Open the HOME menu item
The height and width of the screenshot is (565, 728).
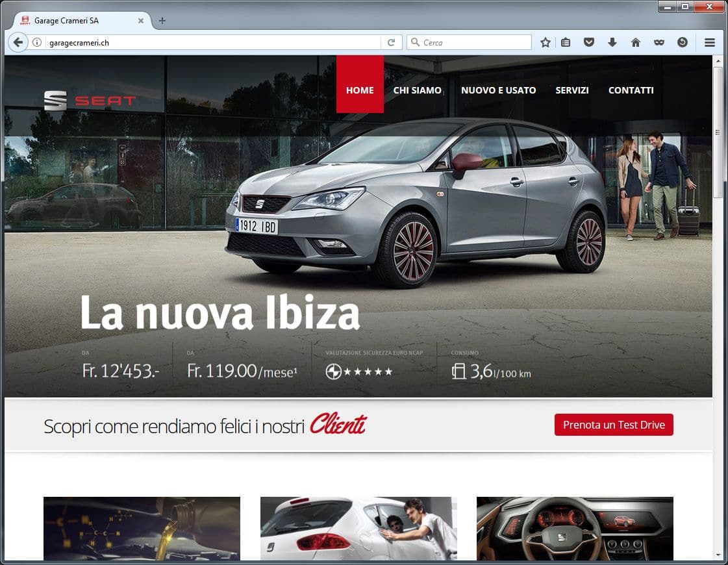360,90
